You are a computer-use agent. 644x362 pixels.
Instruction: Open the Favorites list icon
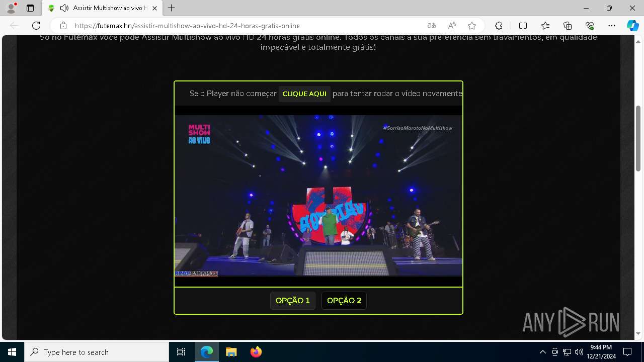point(545,26)
